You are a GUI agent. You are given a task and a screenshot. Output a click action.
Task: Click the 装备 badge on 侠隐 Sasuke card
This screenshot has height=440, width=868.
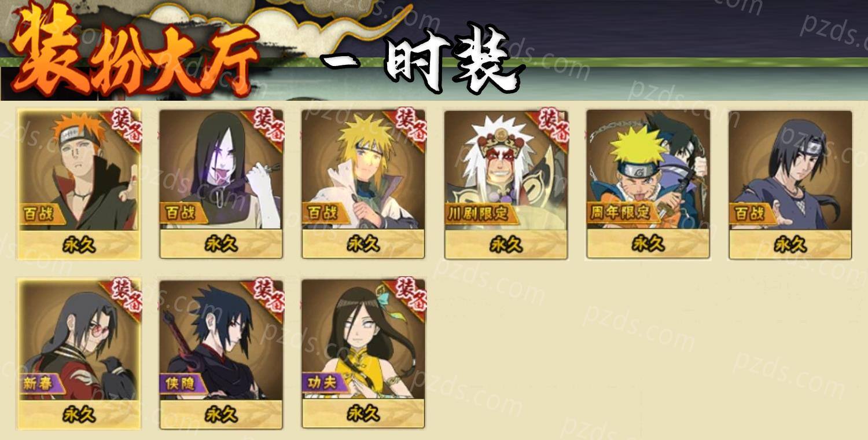coord(266,297)
